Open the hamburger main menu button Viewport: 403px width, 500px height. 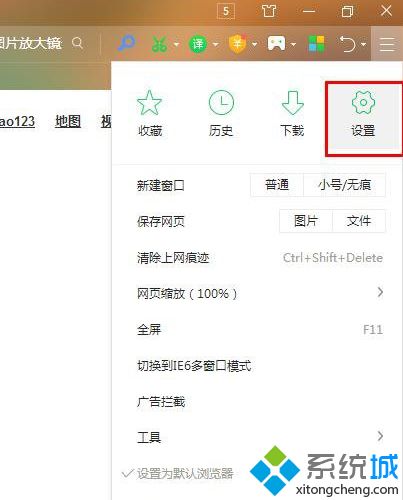tap(387, 44)
